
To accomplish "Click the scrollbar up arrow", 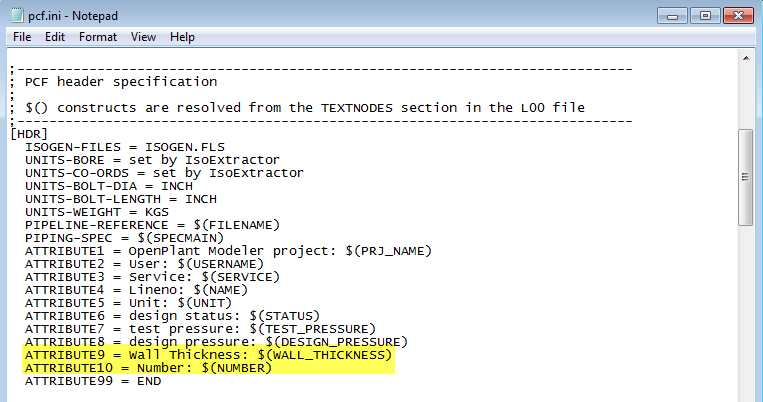I will (747, 60).
